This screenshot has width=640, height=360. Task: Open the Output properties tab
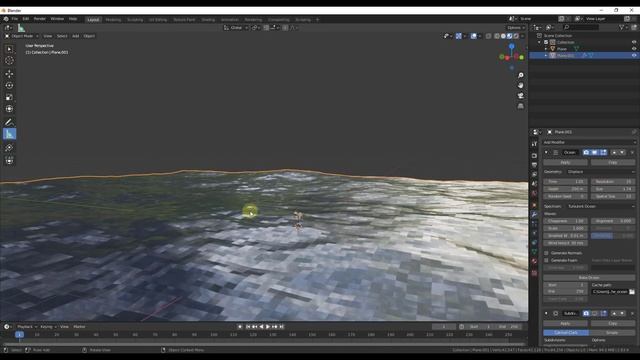coord(534,165)
